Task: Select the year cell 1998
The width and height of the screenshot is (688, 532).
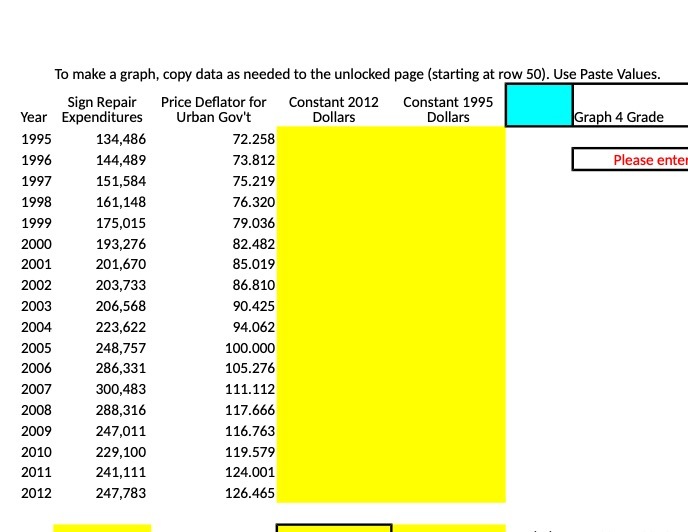Action: 36,202
